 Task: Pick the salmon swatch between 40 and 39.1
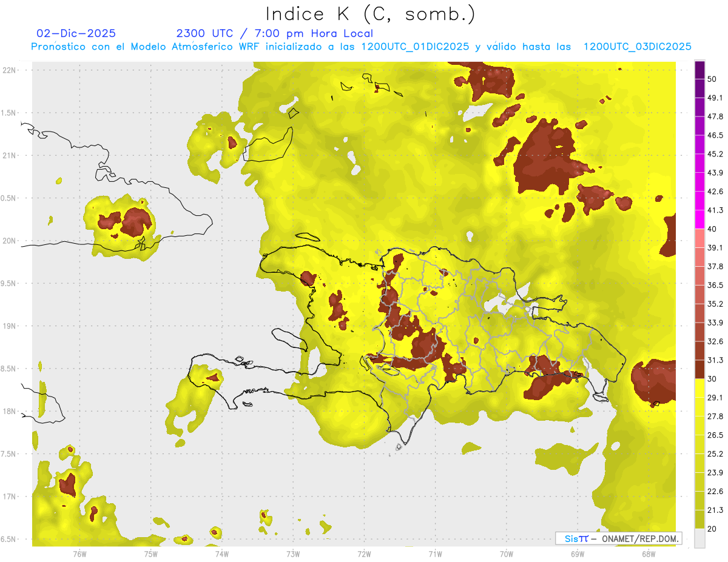(699, 238)
